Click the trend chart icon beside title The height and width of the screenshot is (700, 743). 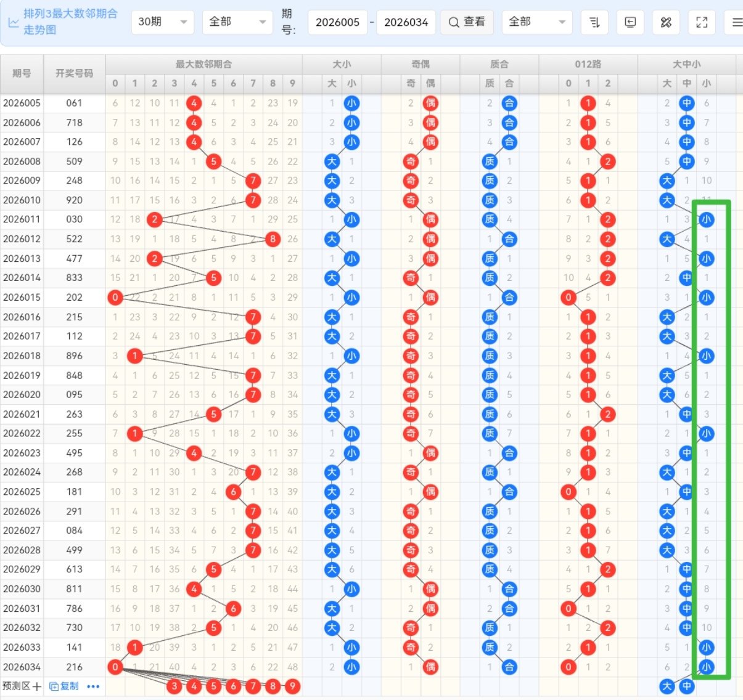point(13,22)
